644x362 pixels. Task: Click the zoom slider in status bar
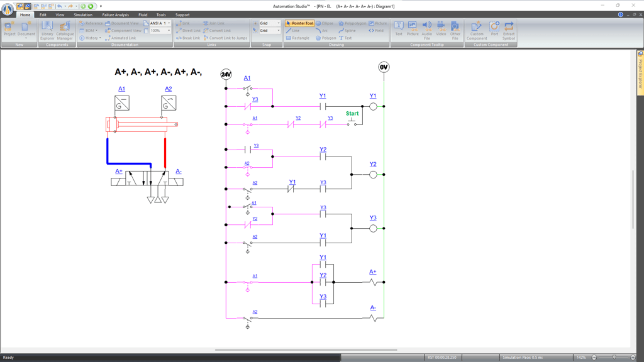(614, 358)
